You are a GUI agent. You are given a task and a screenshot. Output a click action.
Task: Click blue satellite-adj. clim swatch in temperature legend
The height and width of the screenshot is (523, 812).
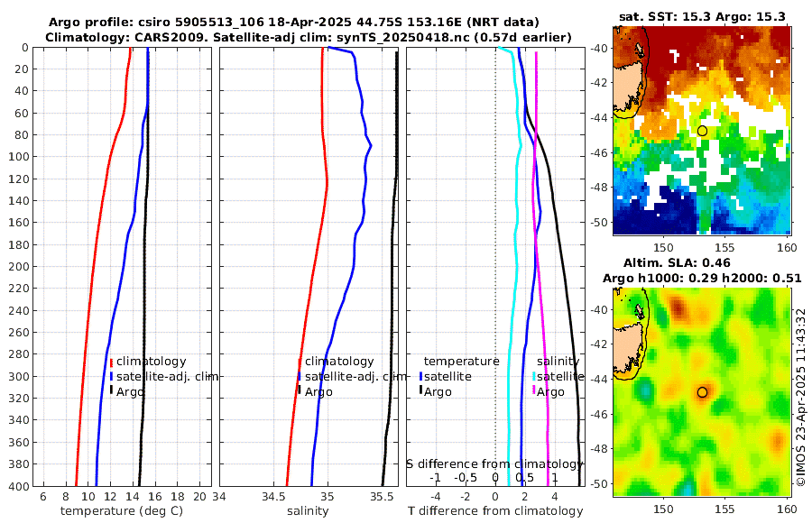click(x=111, y=376)
